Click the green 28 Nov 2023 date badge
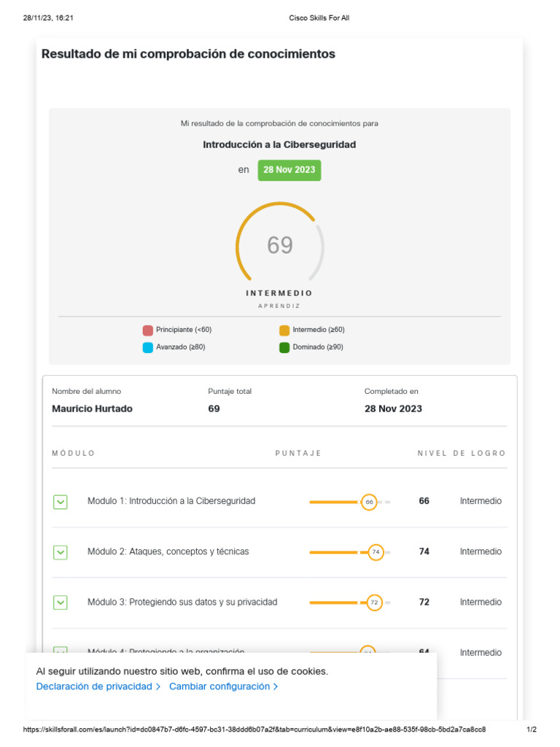 tap(289, 170)
